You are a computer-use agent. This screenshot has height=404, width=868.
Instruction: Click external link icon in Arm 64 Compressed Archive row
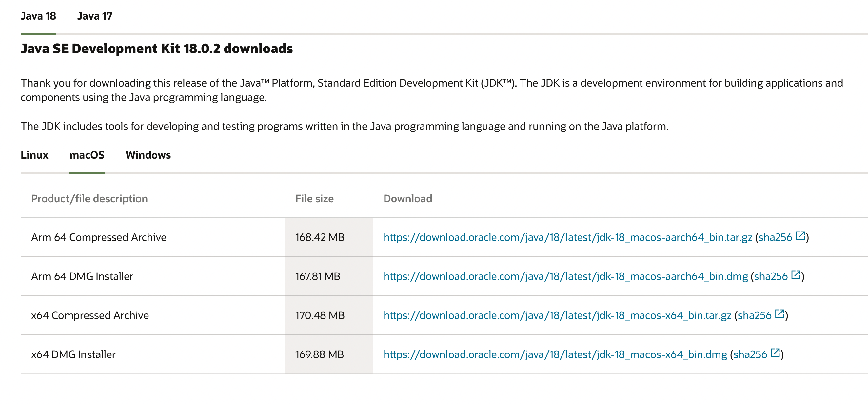coord(800,236)
